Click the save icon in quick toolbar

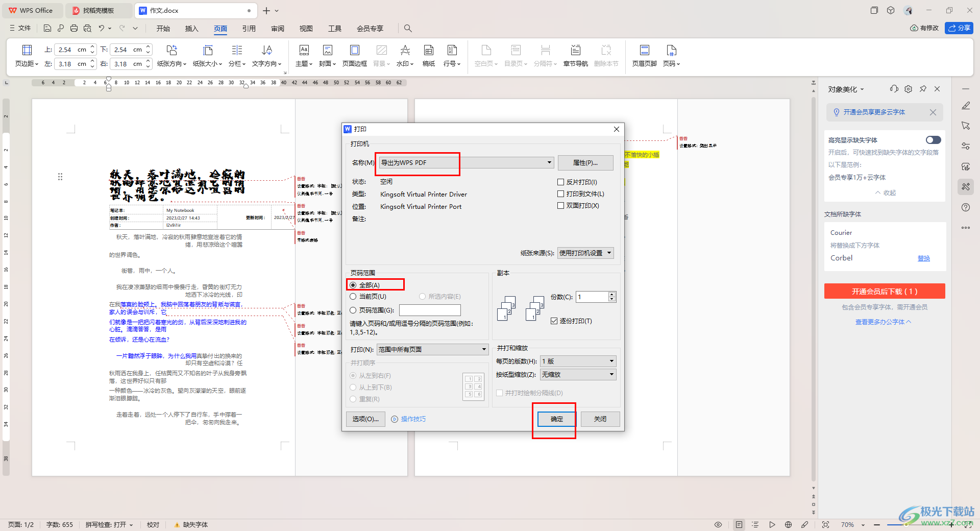pyautogui.click(x=47, y=28)
